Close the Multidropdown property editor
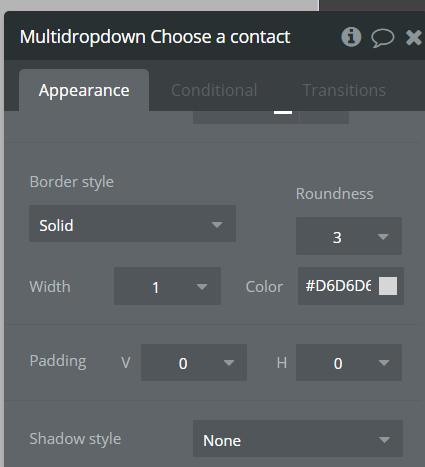This screenshot has height=467, width=425. pos(414,37)
